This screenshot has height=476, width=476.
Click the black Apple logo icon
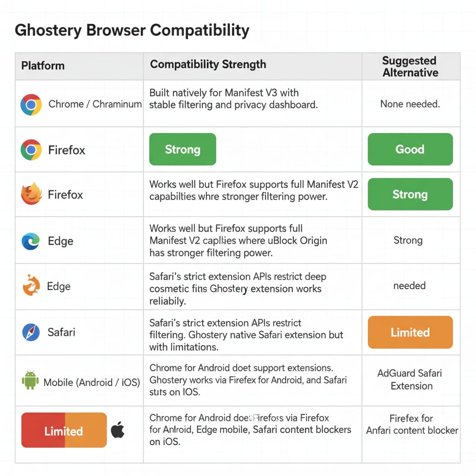(x=118, y=431)
